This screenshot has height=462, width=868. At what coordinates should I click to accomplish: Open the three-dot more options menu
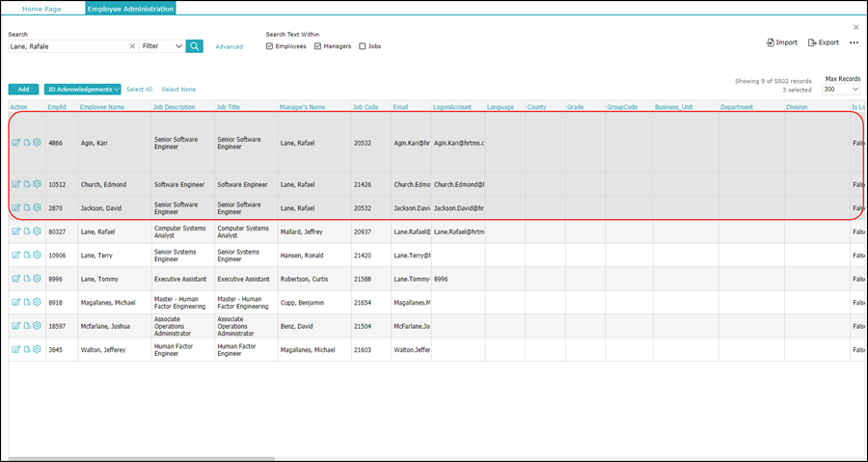point(854,42)
